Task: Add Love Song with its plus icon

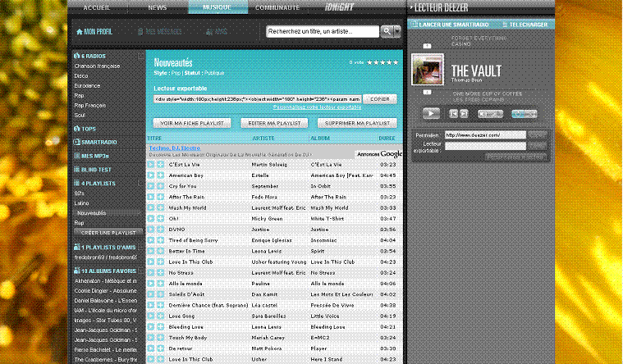Action: tap(161, 316)
